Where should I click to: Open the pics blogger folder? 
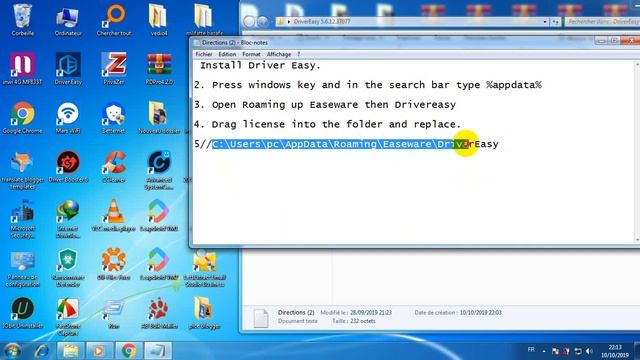(x=204, y=313)
